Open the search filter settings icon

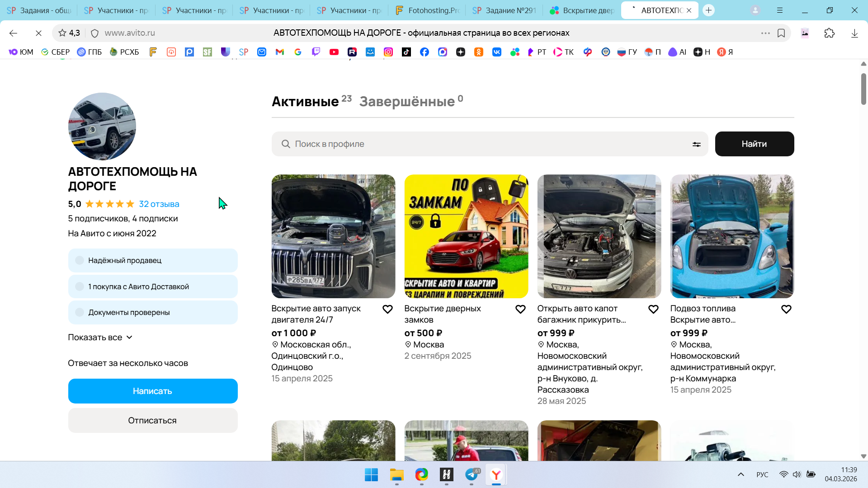(x=696, y=144)
